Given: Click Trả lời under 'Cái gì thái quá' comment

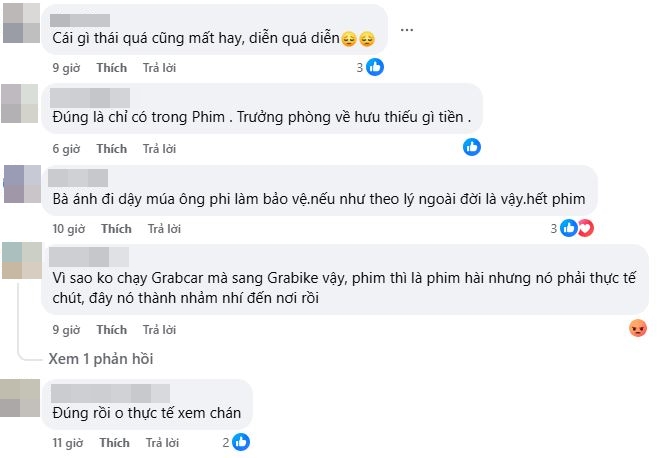Looking at the screenshot, I should click(159, 68).
